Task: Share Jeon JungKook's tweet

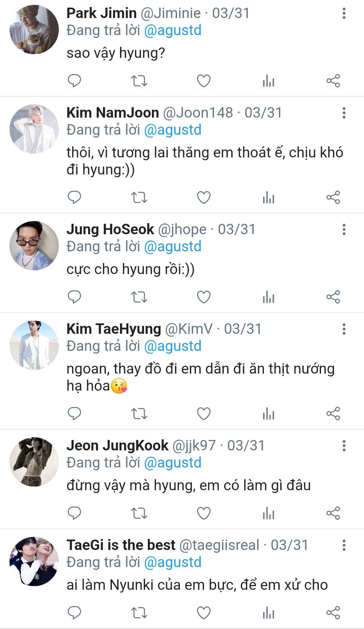Action: coord(333,513)
